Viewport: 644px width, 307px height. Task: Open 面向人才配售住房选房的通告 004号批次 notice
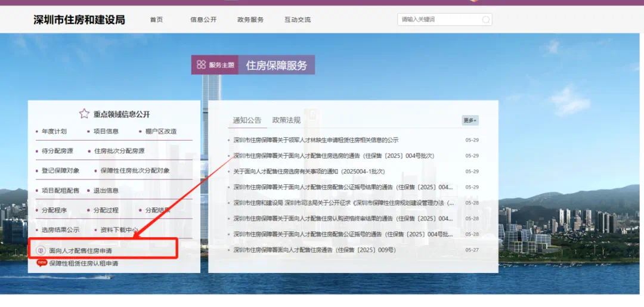click(334, 156)
